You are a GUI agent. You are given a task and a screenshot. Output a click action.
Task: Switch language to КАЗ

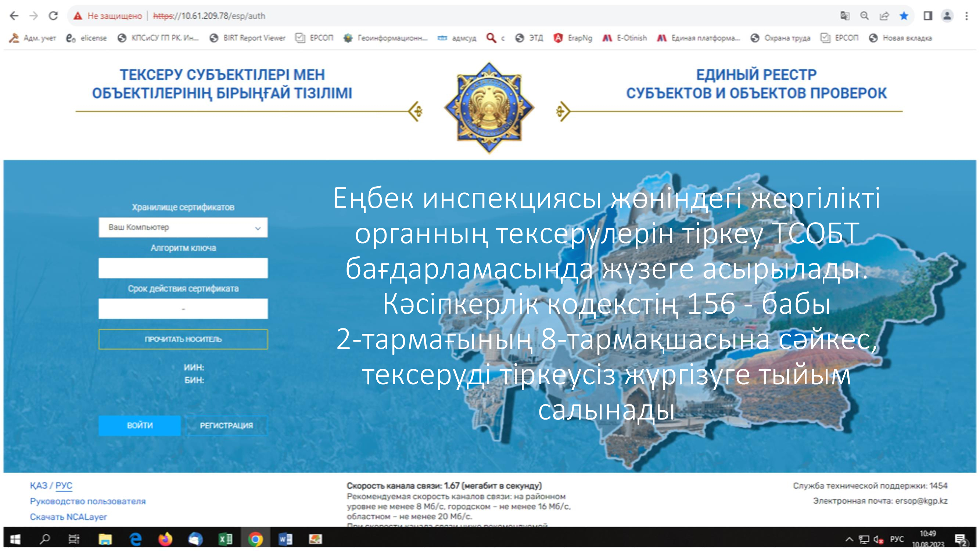click(x=39, y=486)
